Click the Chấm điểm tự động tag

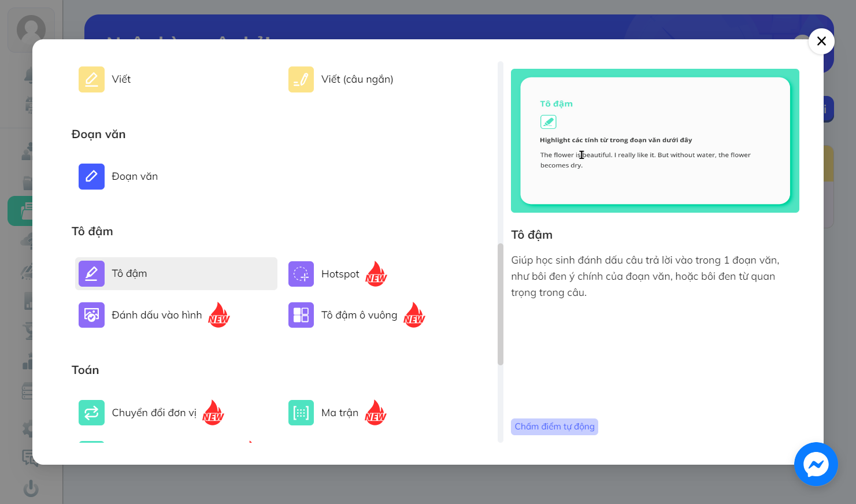pyautogui.click(x=554, y=427)
